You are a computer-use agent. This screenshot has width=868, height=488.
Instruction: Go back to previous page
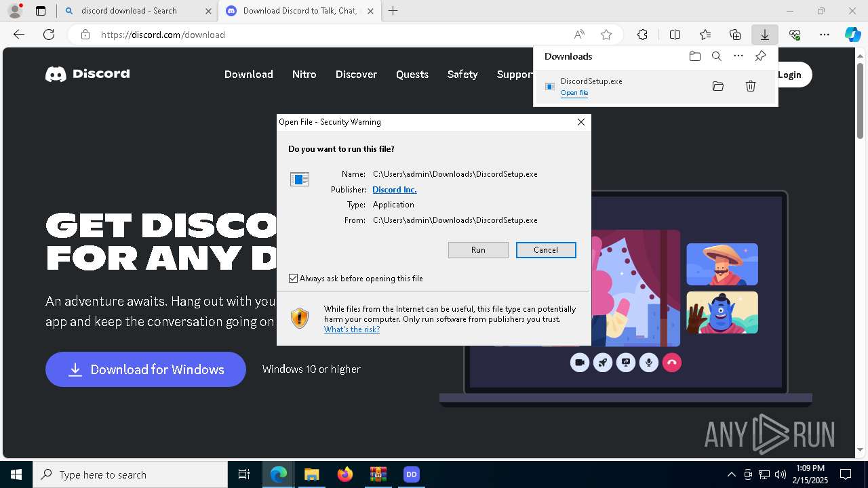tap(19, 35)
